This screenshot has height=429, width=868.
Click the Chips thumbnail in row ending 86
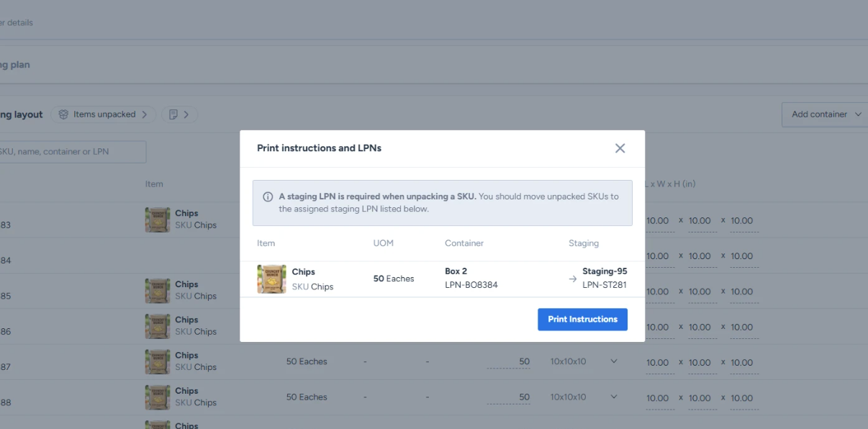point(158,326)
